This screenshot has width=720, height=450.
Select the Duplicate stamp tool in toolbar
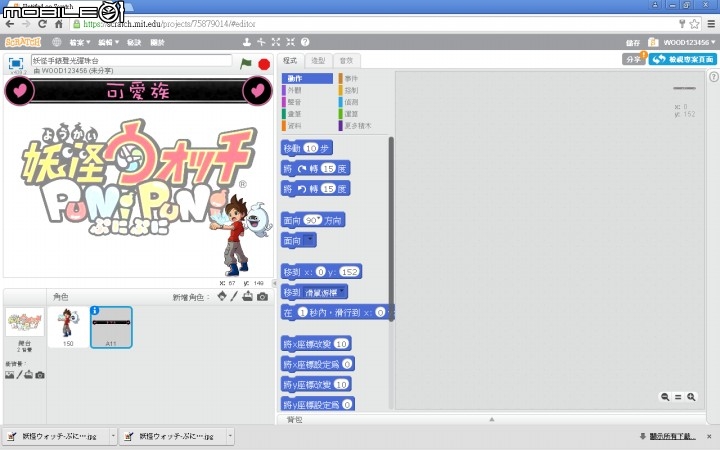click(x=247, y=42)
